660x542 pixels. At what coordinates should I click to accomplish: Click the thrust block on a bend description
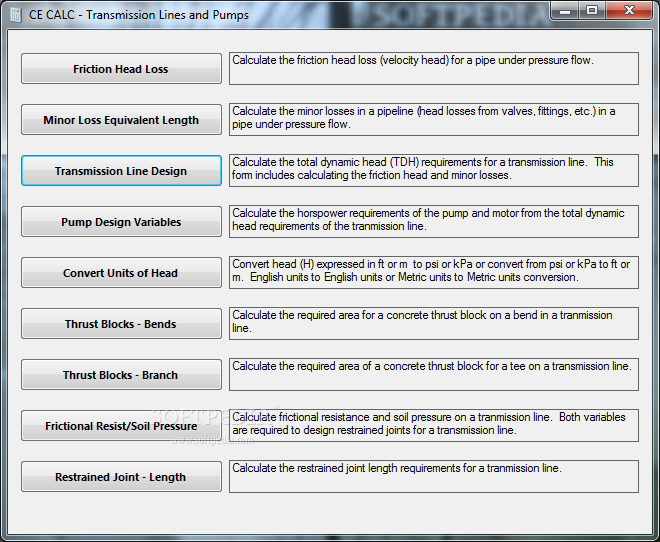(434, 323)
